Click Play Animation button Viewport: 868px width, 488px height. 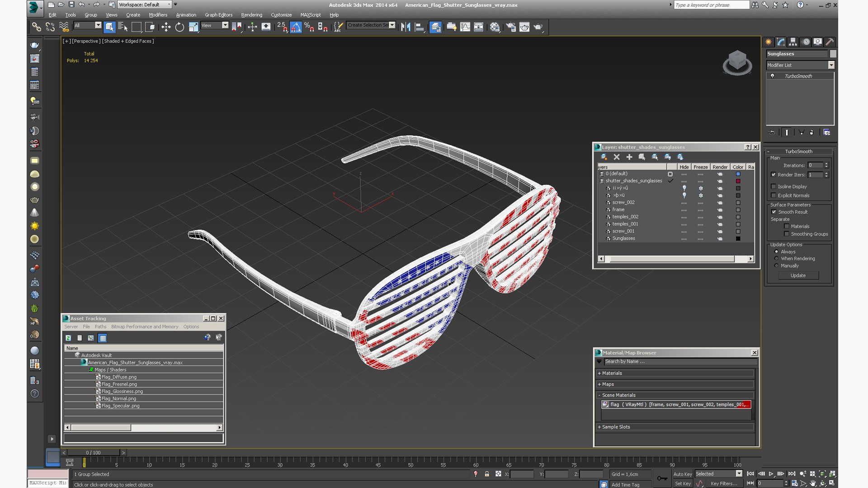(x=771, y=474)
